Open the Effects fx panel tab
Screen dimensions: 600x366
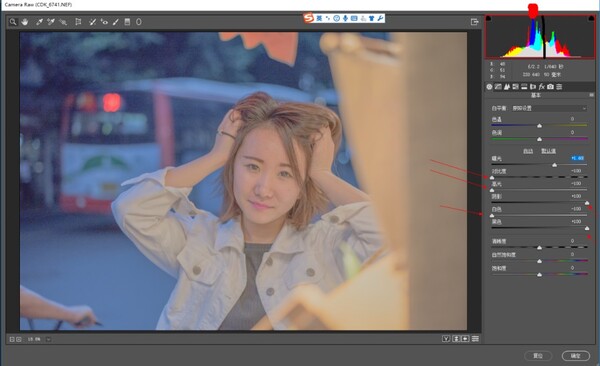tap(541, 87)
